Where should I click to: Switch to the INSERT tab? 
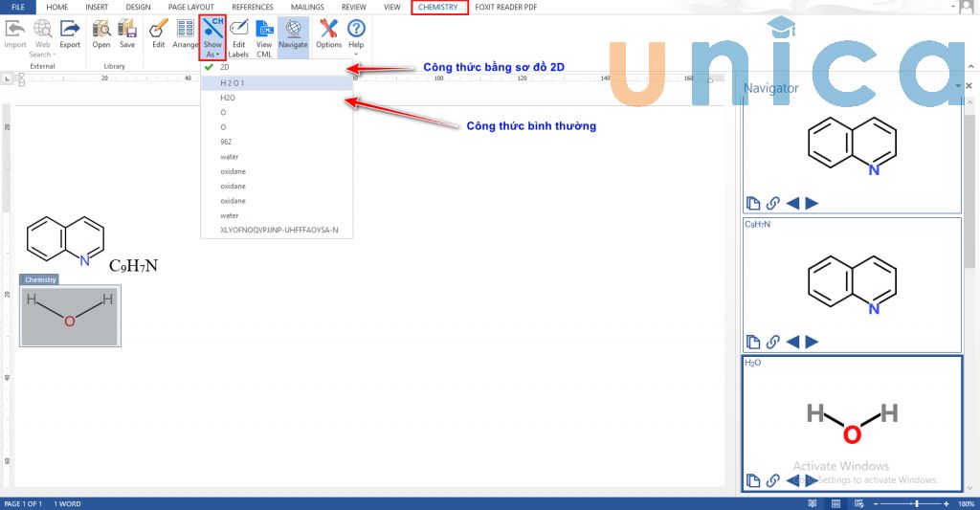click(97, 7)
